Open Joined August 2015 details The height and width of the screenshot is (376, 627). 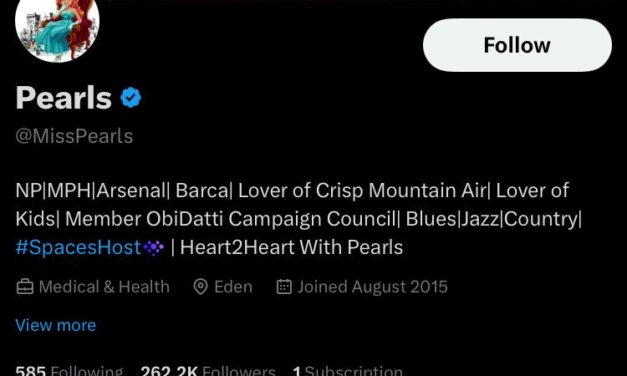372,287
